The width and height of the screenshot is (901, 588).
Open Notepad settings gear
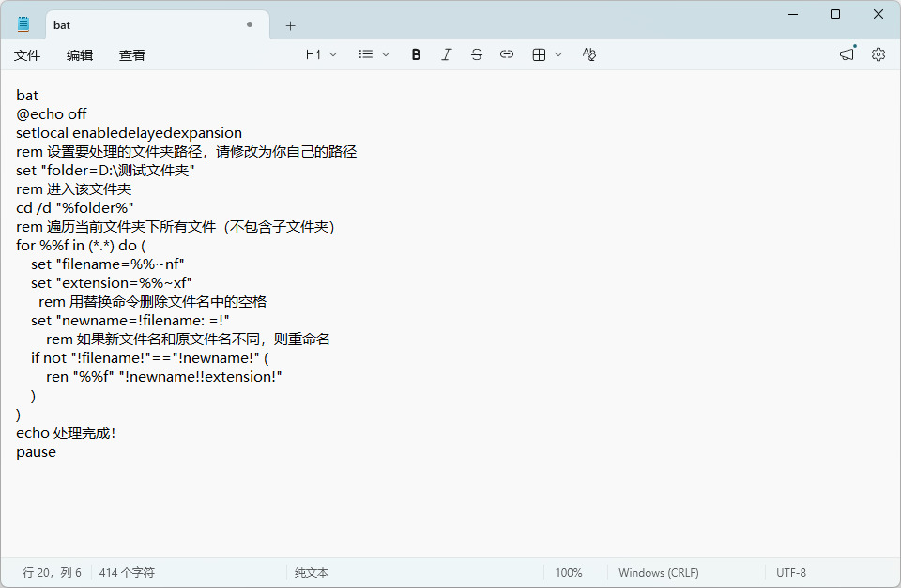coord(878,54)
